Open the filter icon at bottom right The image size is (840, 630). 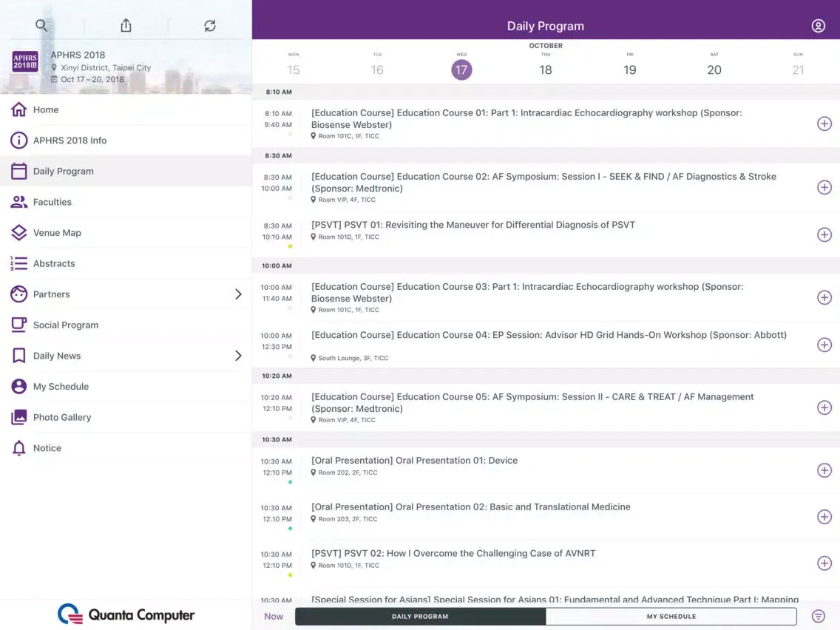click(x=818, y=616)
